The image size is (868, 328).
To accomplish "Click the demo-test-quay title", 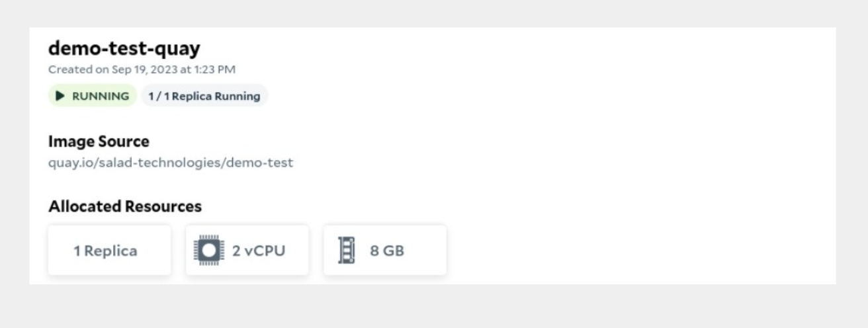I will point(124,48).
